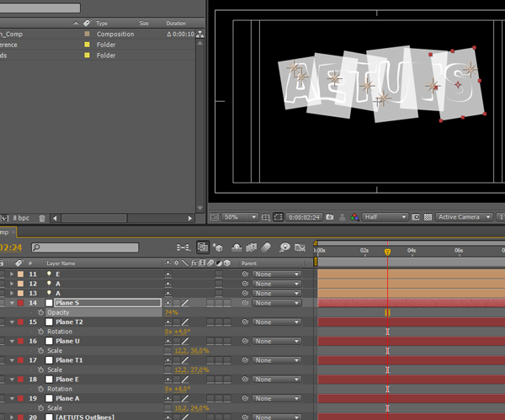Toggle the quality switch on Plane S
The width and height of the screenshot is (505, 420).
tap(185, 303)
